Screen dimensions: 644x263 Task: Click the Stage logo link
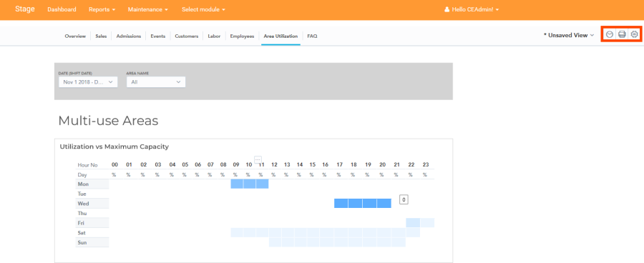click(x=25, y=9)
